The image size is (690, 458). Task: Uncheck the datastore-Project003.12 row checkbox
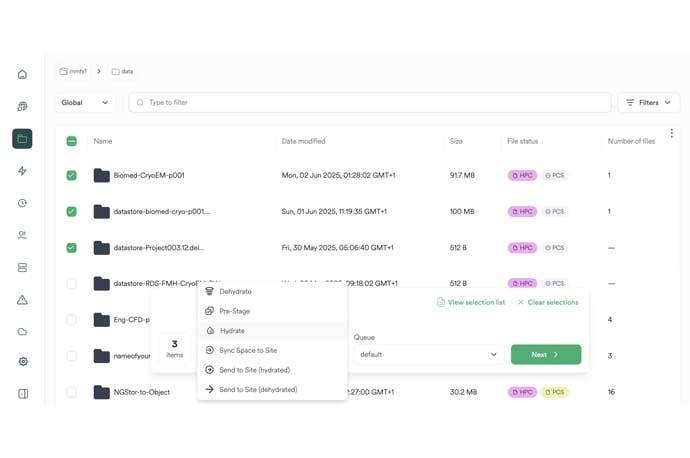(x=72, y=248)
